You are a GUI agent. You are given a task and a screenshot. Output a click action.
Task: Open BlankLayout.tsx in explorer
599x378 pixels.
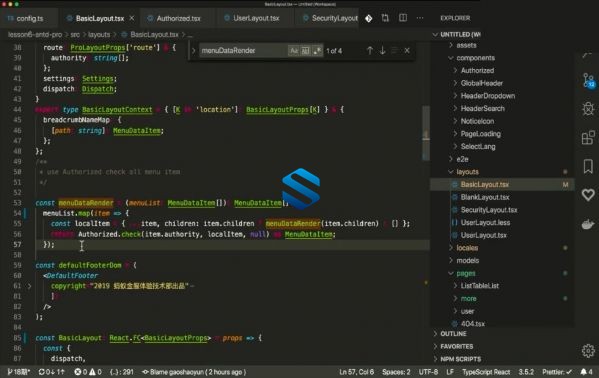[x=485, y=197]
